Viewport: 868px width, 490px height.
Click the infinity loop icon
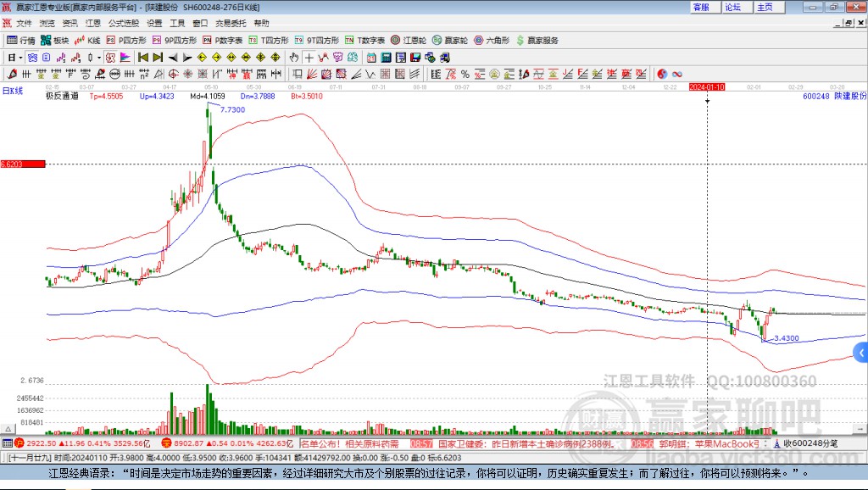tap(677, 75)
